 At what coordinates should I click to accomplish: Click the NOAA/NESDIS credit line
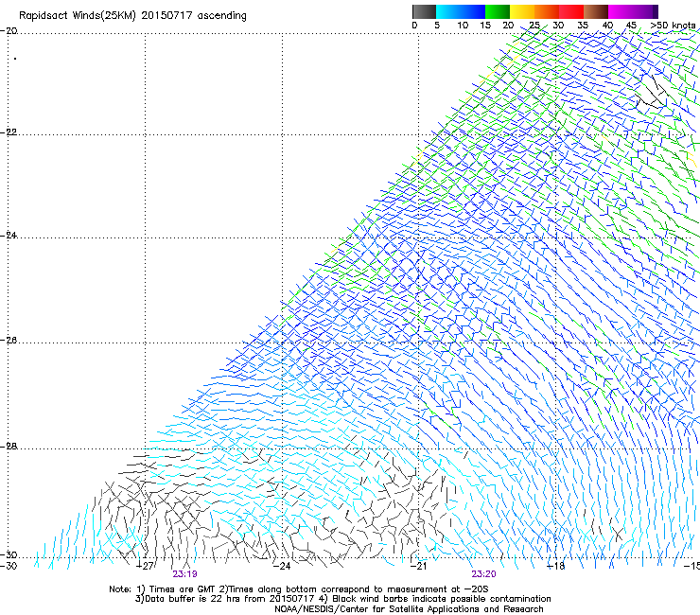(x=409, y=609)
